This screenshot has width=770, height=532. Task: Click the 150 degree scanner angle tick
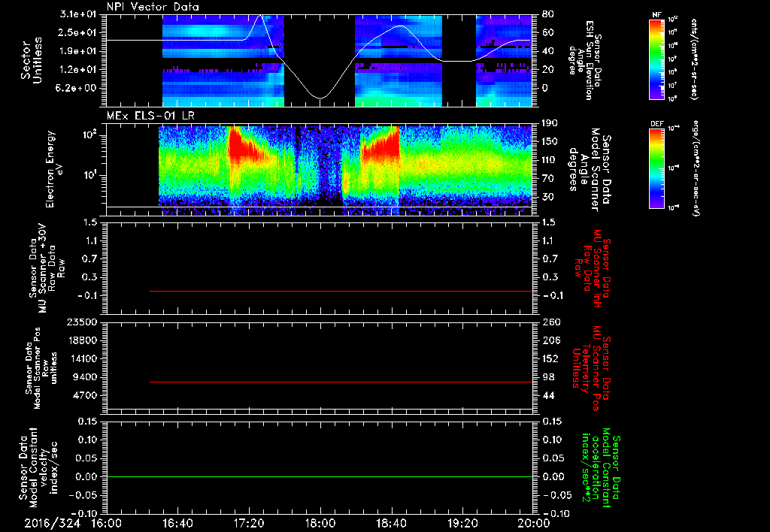coord(550,142)
